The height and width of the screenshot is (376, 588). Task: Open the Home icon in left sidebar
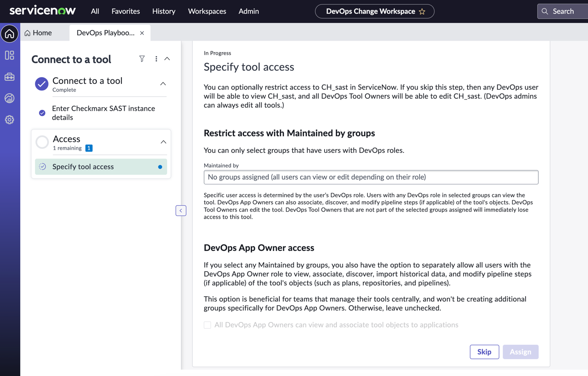(9, 34)
